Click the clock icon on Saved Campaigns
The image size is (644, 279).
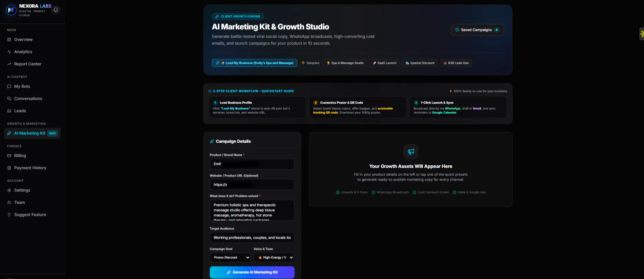coord(457,30)
